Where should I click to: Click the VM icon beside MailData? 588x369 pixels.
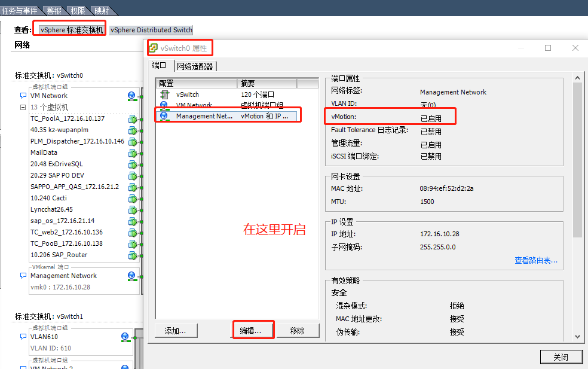(133, 153)
